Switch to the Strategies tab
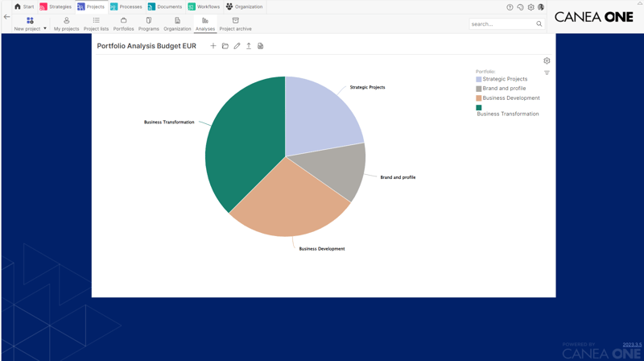The width and height of the screenshot is (644, 361). tap(56, 6)
